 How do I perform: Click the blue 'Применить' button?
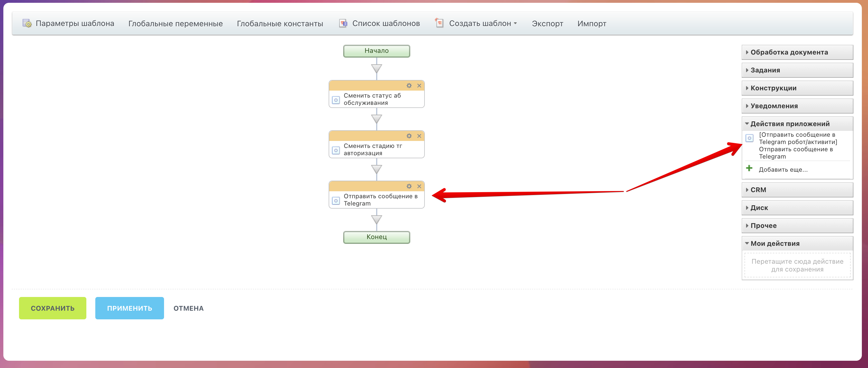[x=129, y=308]
